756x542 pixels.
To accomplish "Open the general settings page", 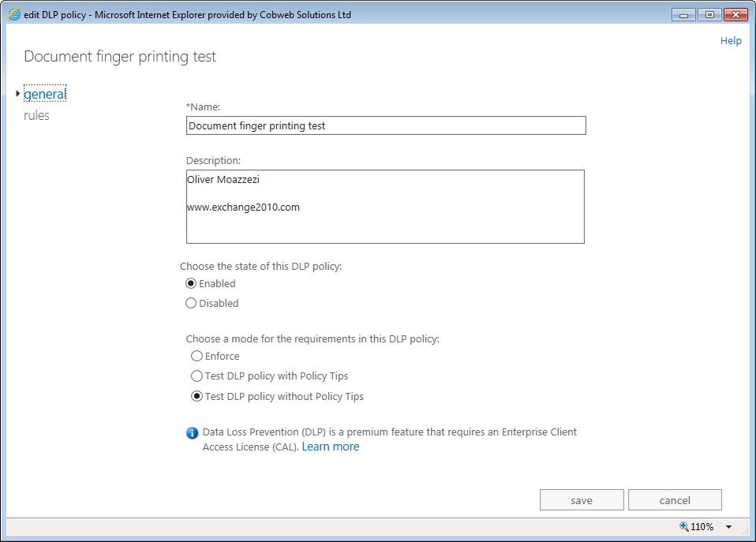I will [x=44, y=93].
